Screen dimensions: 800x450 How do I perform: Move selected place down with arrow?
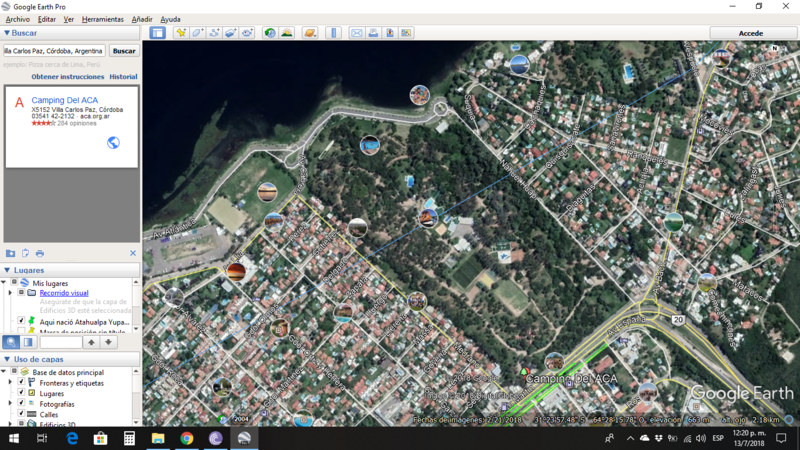click(x=108, y=342)
